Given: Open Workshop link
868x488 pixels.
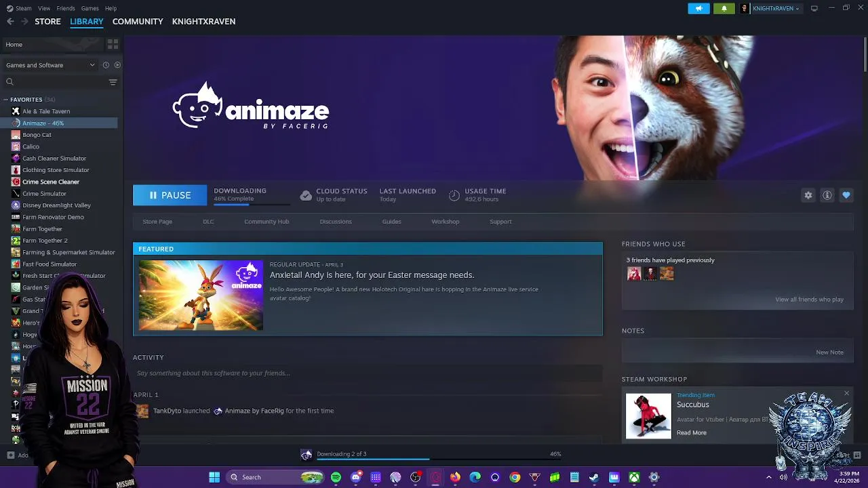Looking at the screenshot, I should 446,222.
